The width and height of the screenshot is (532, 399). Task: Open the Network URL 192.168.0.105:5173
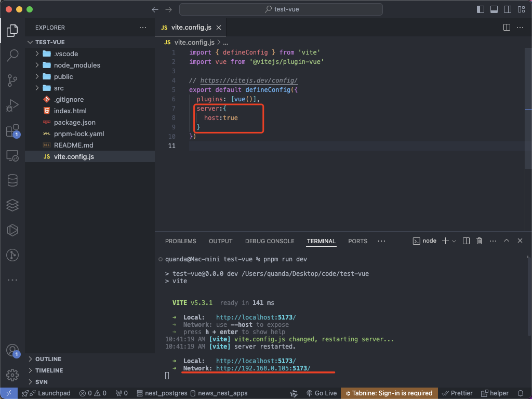pos(263,368)
